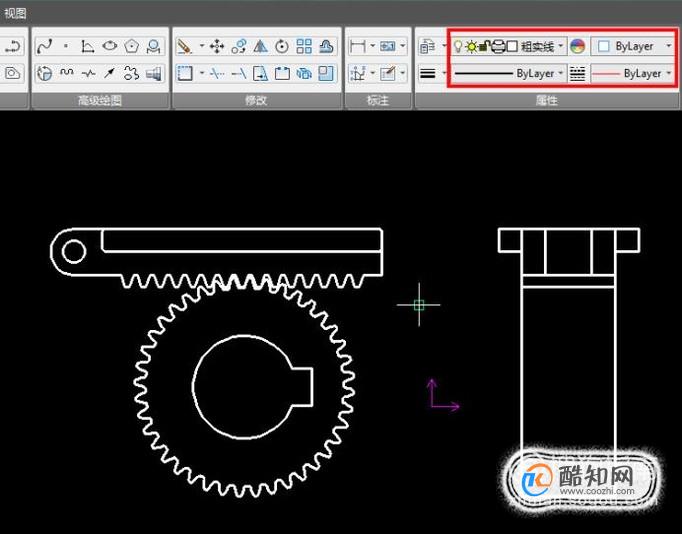Expand the blue dimension text dropdown arrow
This screenshot has width=682, height=534.
(x=403, y=45)
